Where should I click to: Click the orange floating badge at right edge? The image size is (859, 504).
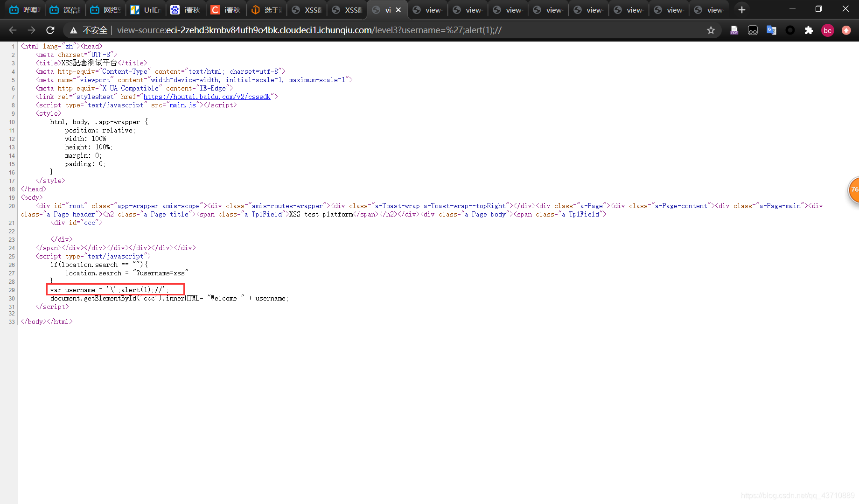(x=853, y=190)
